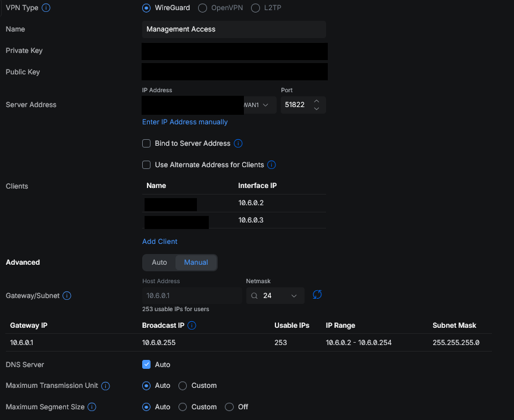
Task: Set Maximum Segment Size to Custom
Action: click(x=183, y=407)
